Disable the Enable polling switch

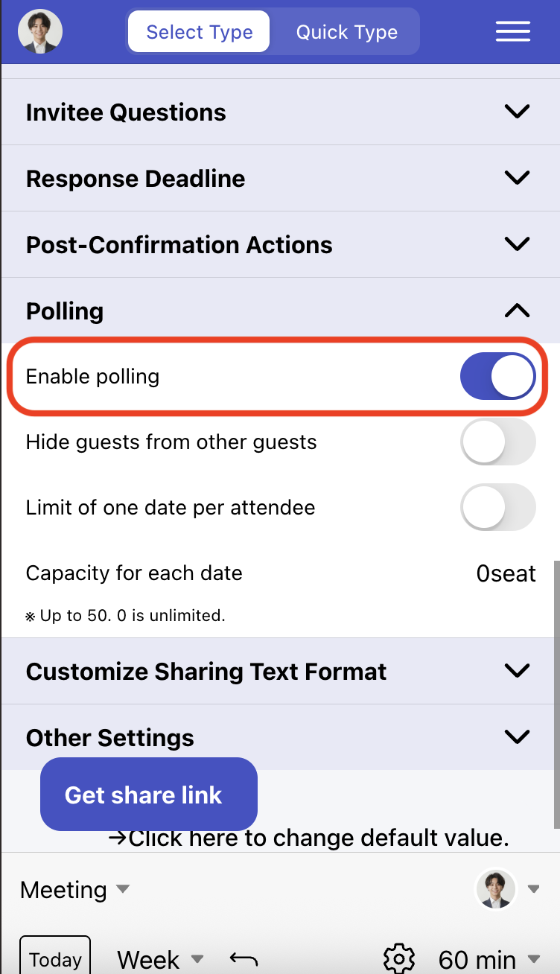(497, 376)
